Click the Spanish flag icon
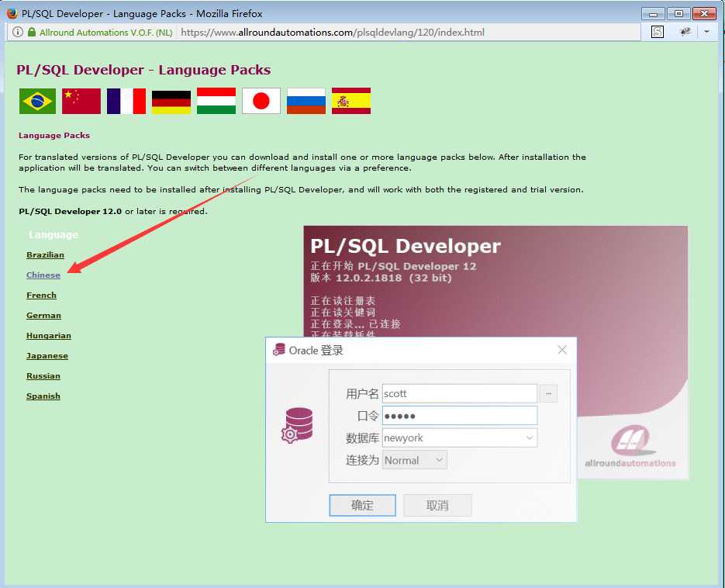Screen dimensions: 725x588 click(351, 101)
